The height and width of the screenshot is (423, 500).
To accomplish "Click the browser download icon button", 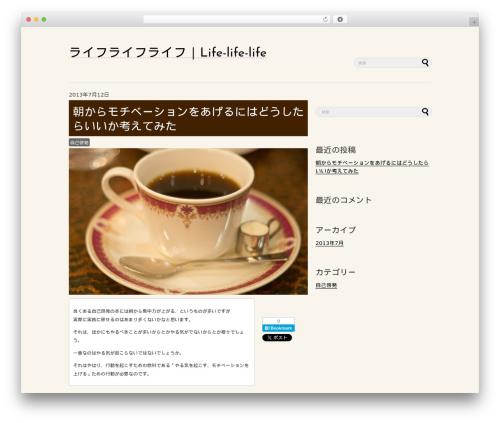I will [x=340, y=20].
